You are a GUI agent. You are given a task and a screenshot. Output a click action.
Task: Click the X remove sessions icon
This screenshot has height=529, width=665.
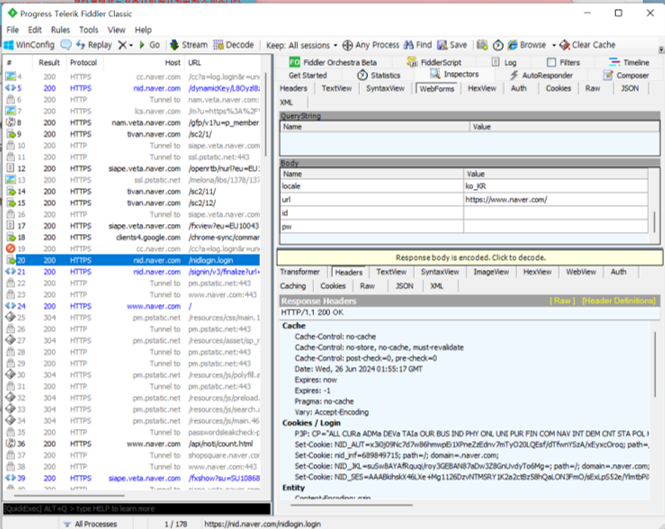[122, 45]
